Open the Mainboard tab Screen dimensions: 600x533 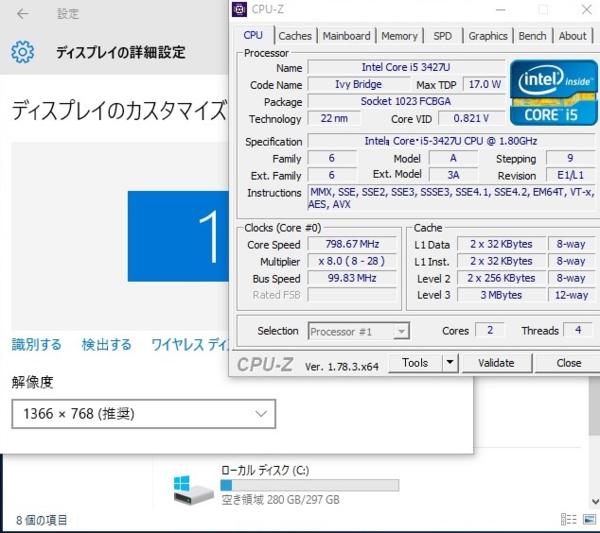pos(346,36)
